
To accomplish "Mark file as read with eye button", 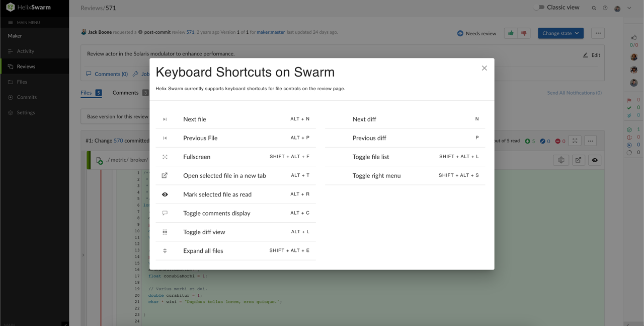I will coord(595,160).
